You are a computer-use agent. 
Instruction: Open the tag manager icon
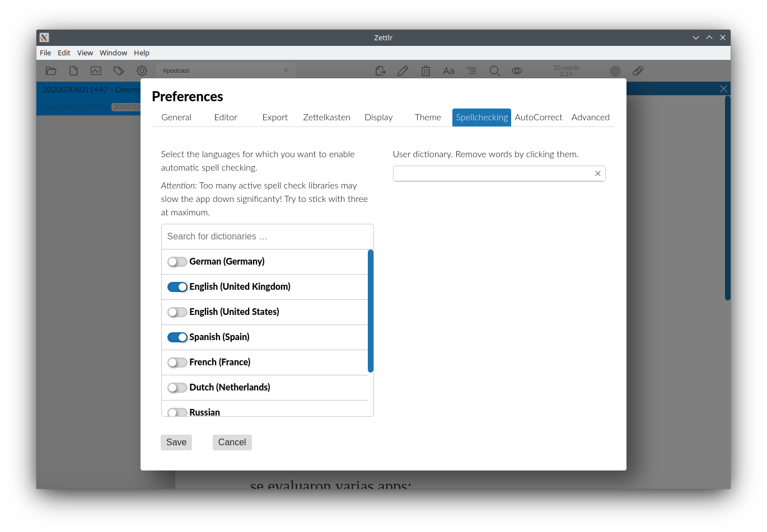[x=119, y=70]
